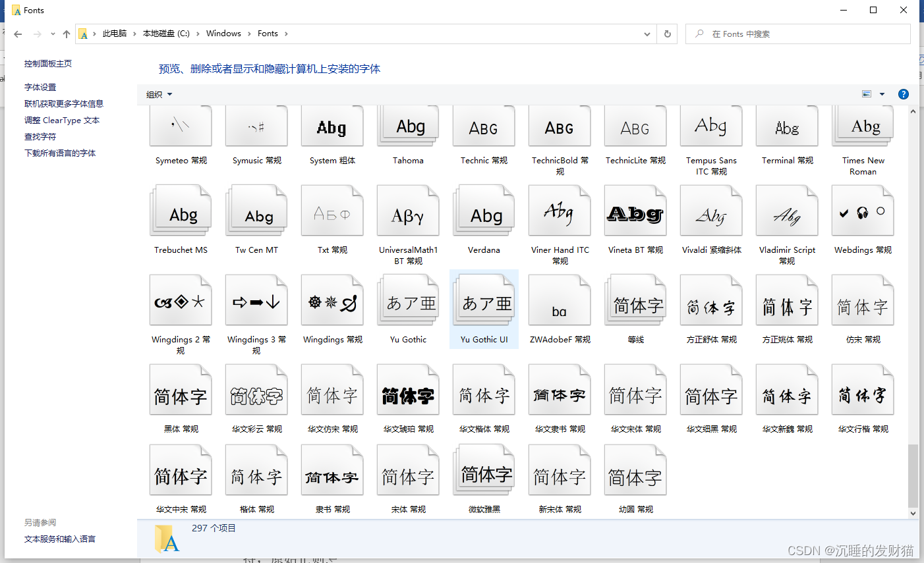Open the 字体设置 link
Viewport: 924px width, 563px height.
coord(40,88)
